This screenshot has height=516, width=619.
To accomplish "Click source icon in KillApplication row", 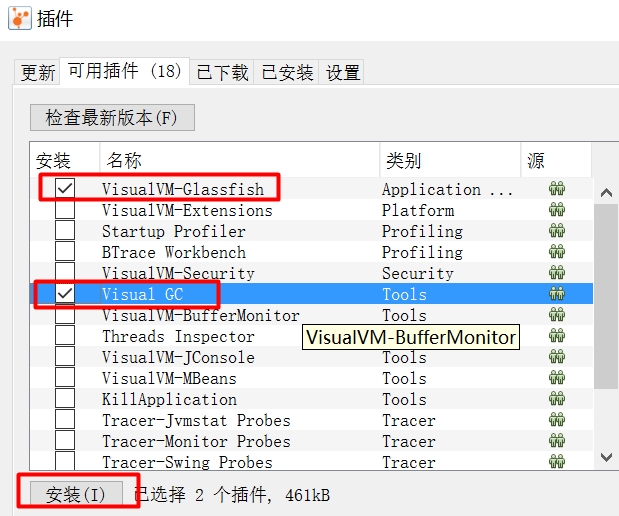I will [557, 399].
